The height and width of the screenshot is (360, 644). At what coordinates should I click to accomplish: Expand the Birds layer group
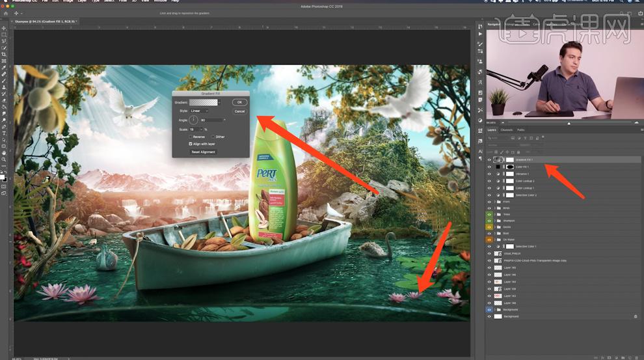coord(495,208)
